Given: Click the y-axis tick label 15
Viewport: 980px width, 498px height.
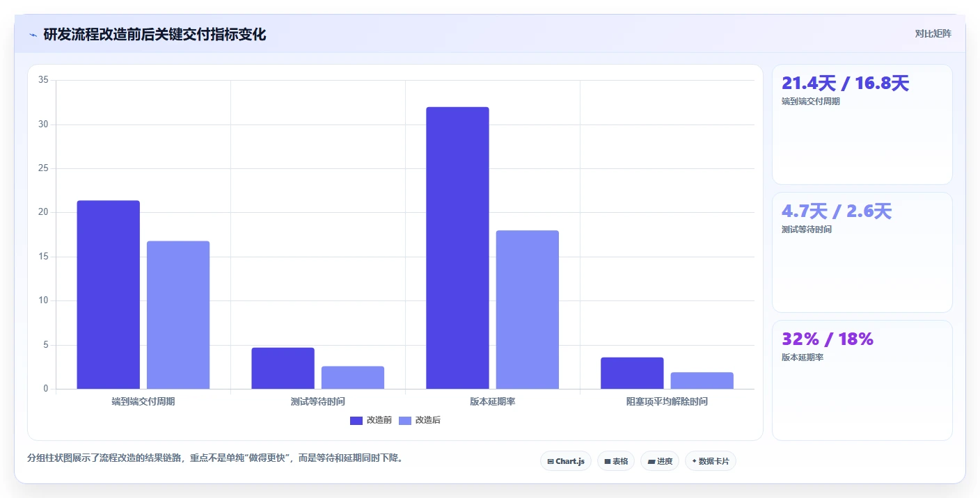Looking at the screenshot, I should point(43,257).
